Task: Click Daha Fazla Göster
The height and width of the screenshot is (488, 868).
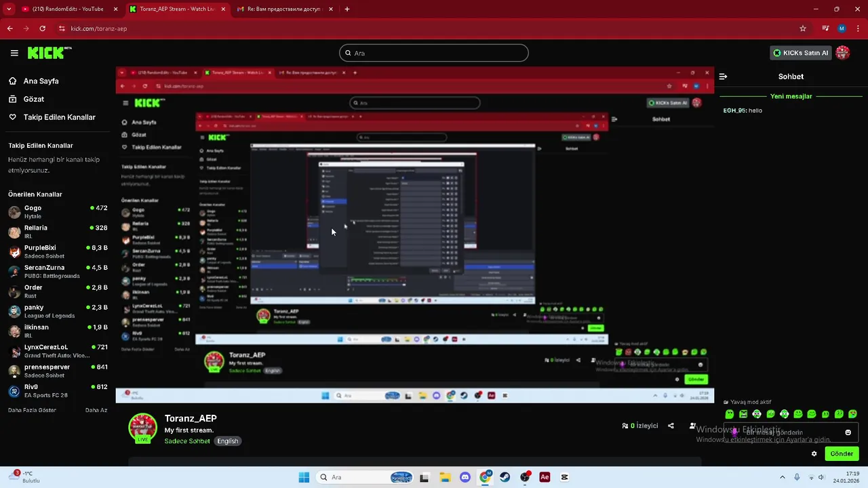Action: click(x=32, y=410)
